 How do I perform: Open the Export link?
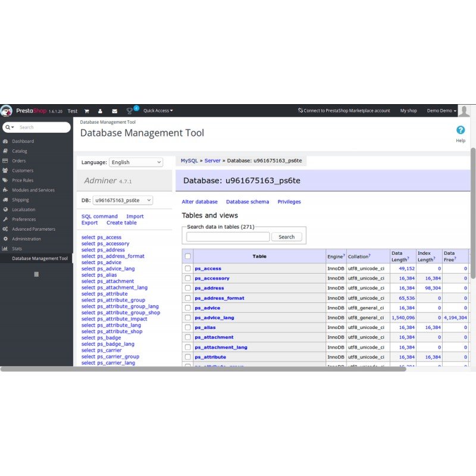click(x=90, y=223)
